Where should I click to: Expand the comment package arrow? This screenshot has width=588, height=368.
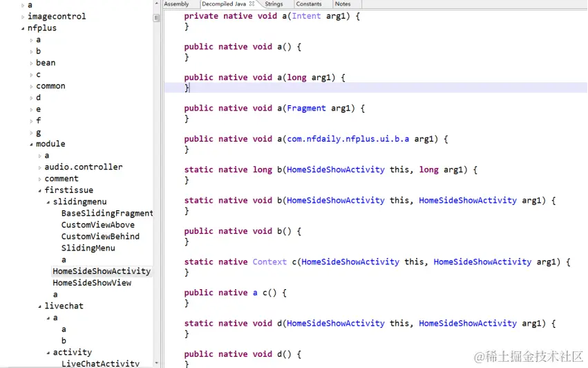[x=40, y=179]
